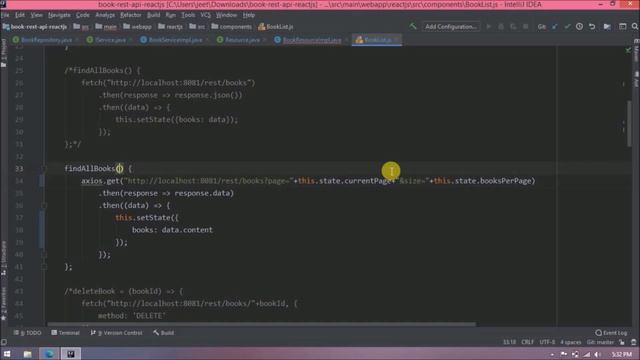The height and width of the screenshot is (360, 640).
Task: Click the Revert rollback arrow icon
Action: [592, 27]
